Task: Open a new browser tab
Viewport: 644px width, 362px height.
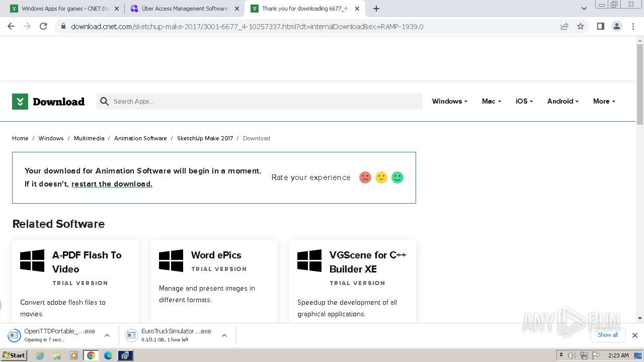Action: (376, 9)
